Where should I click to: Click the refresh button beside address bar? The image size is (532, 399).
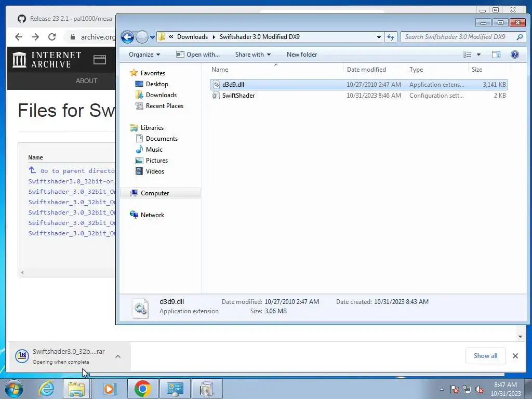coord(391,37)
